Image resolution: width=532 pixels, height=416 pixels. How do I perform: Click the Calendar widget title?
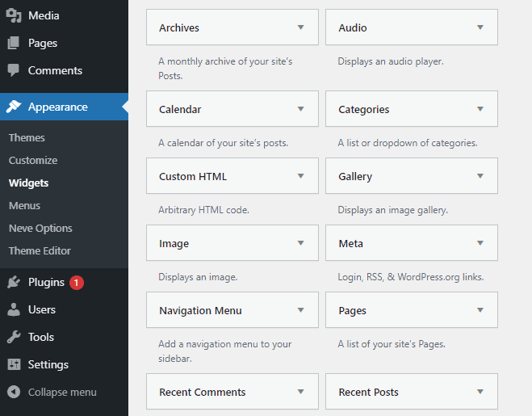point(180,109)
